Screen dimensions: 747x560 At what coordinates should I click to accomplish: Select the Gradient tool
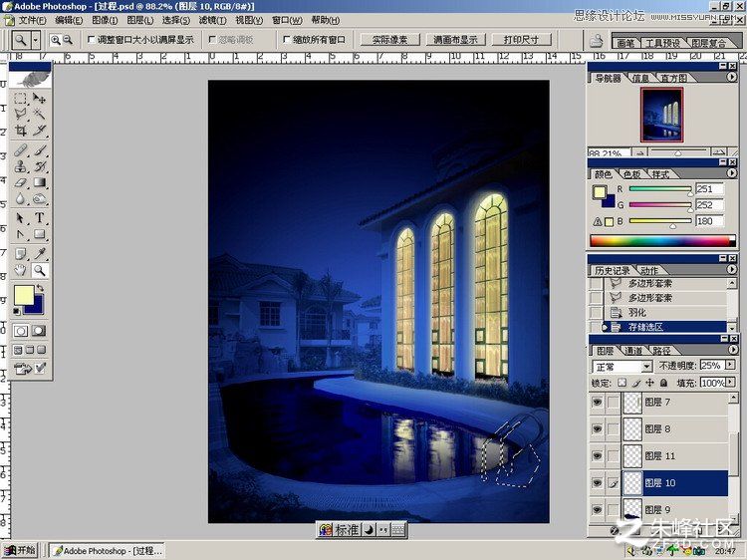[x=40, y=182]
